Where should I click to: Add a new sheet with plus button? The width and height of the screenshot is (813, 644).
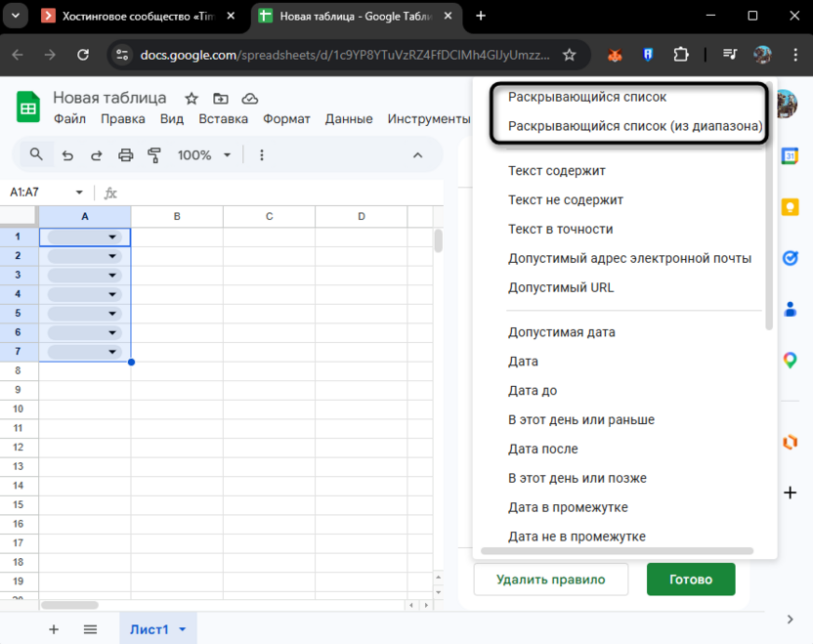[x=54, y=629]
